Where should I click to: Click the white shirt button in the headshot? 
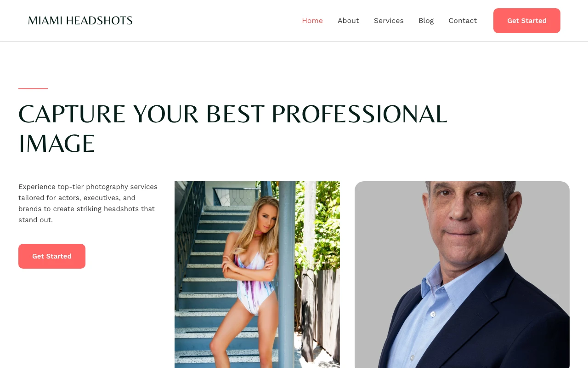[433, 315]
